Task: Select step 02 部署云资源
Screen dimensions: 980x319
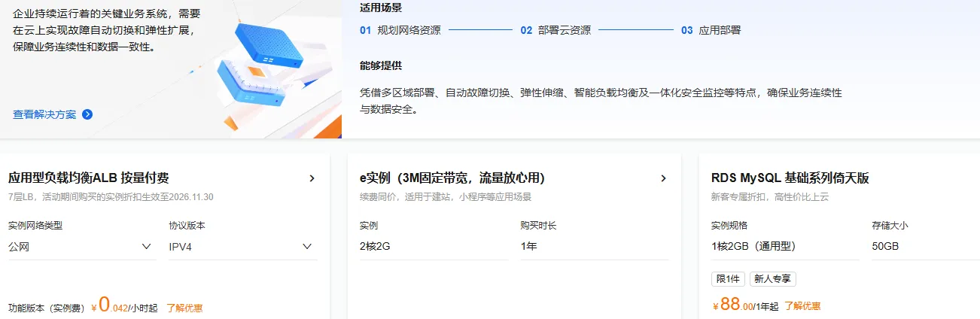Action: (555, 30)
